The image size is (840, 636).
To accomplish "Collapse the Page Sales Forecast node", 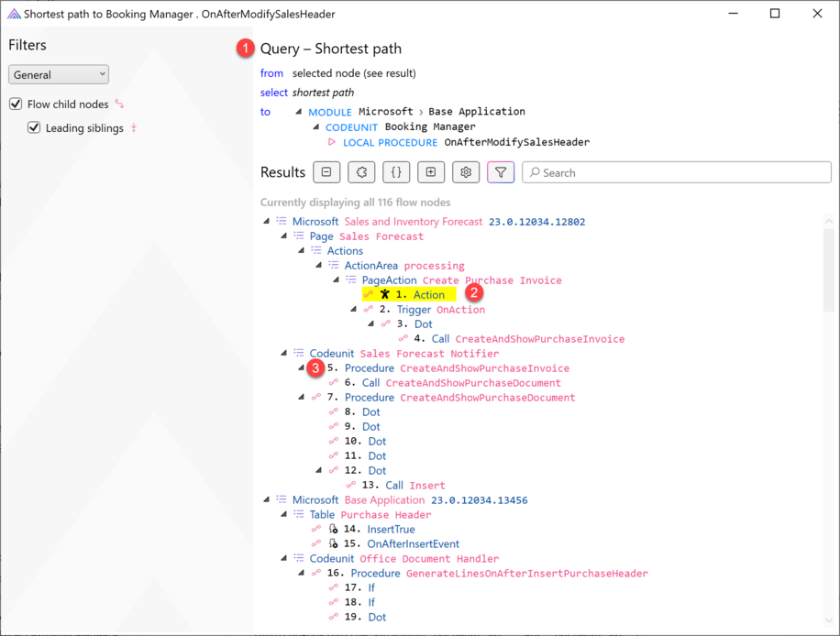I will point(284,236).
